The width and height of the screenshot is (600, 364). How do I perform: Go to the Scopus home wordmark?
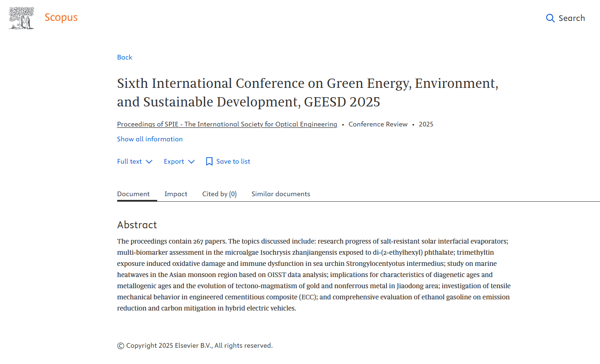[61, 18]
